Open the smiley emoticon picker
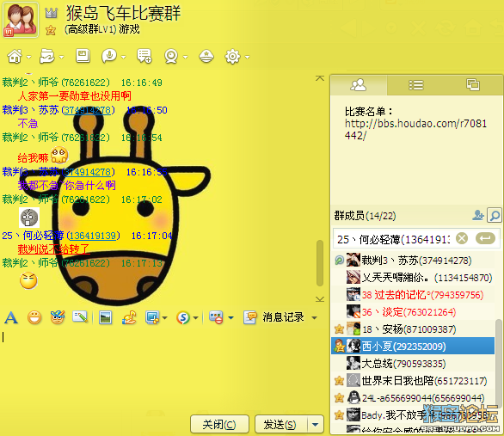 pyautogui.click(x=34, y=318)
